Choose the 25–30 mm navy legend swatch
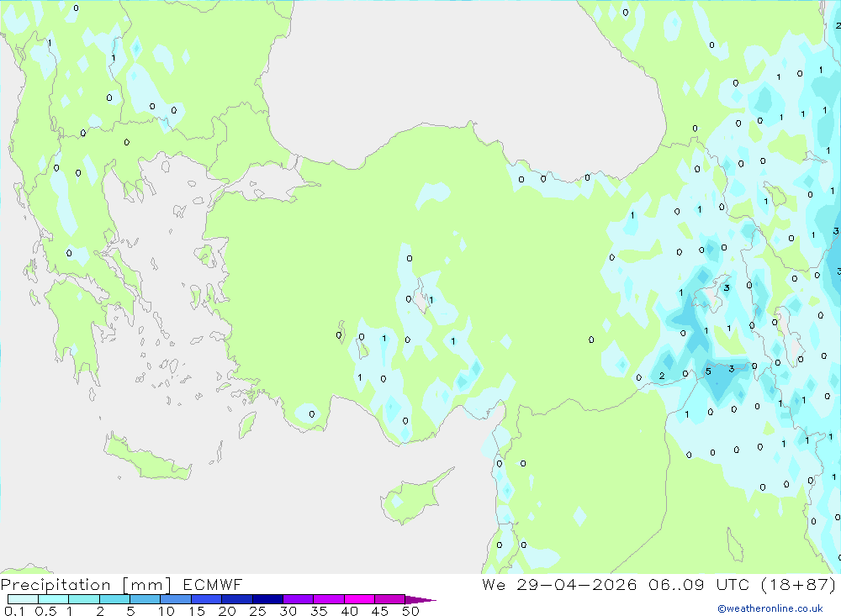The image size is (841, 616). (x=267, y=599)
